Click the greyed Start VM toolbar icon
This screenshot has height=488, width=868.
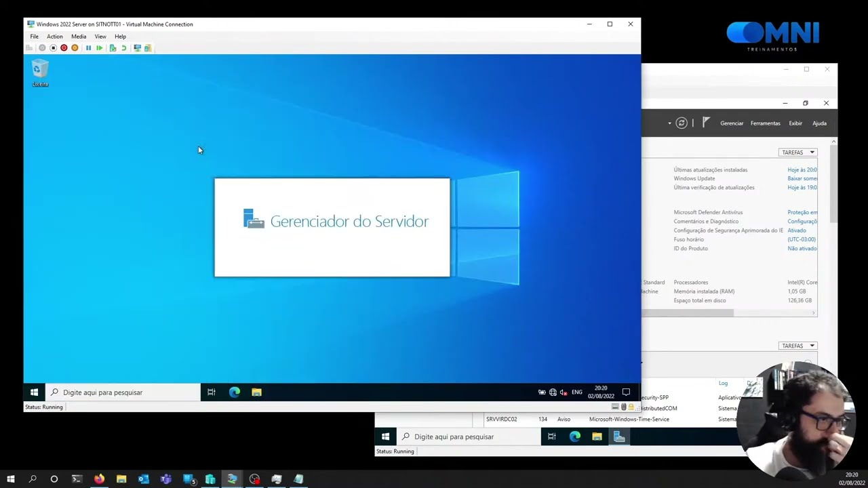click(x=42, y=48)
